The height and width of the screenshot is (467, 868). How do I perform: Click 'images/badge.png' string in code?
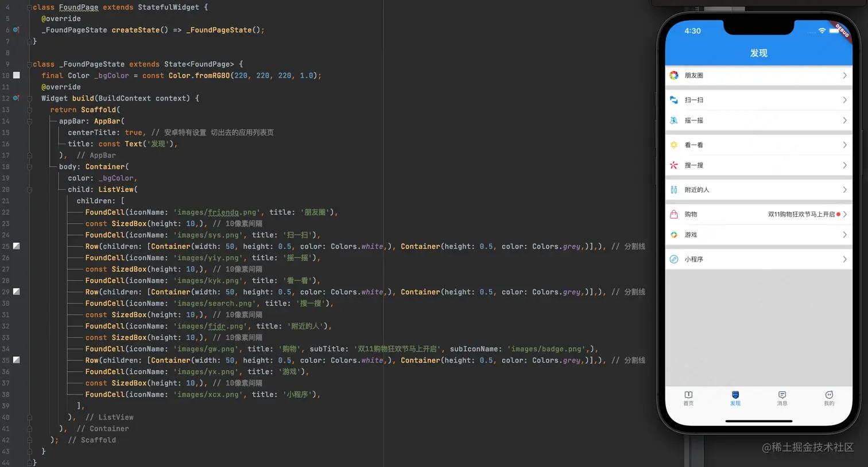pos(547,349)
